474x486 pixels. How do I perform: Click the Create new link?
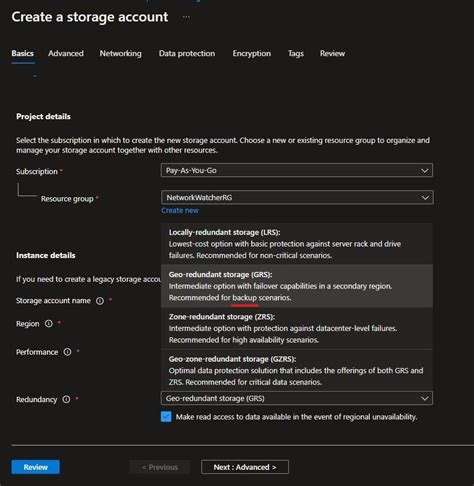point(180,211)
